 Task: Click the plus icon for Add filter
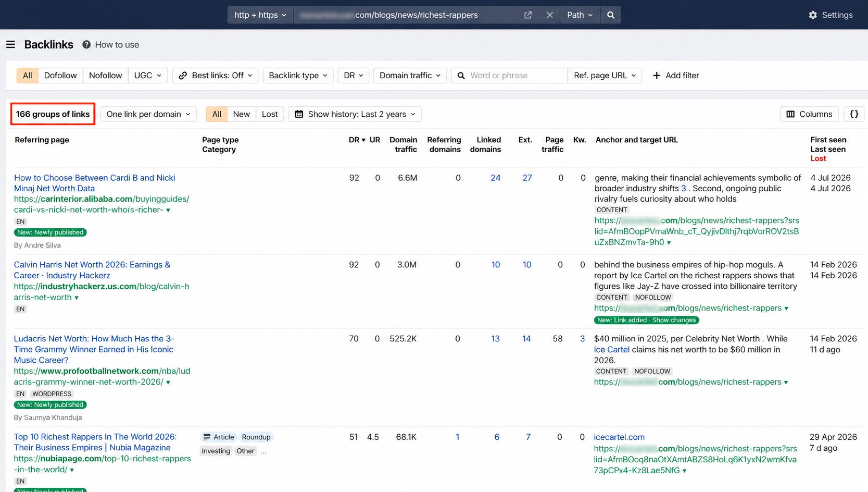(657, 76)
